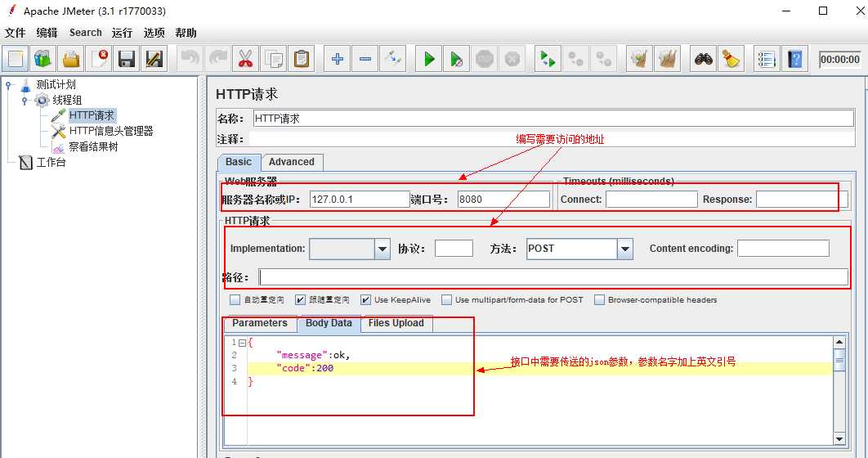This screenshot has width=868, height=458.
Task: Click the grey Stop test icon
Action: (485, 59)
